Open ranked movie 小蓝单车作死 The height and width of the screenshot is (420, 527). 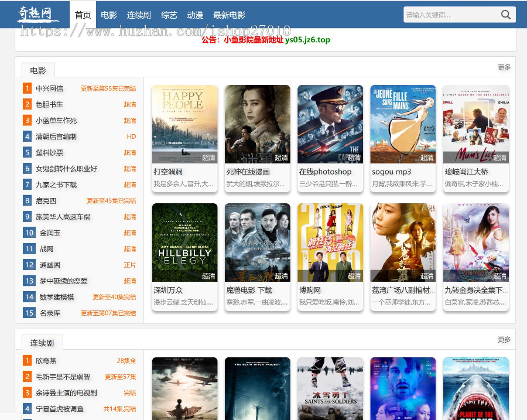[56, 121]
